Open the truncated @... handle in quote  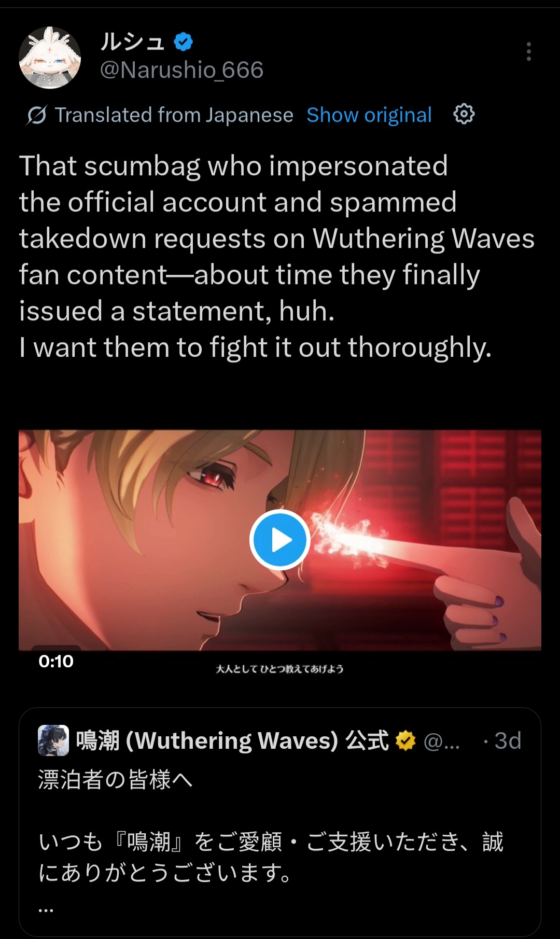(441, 741)
